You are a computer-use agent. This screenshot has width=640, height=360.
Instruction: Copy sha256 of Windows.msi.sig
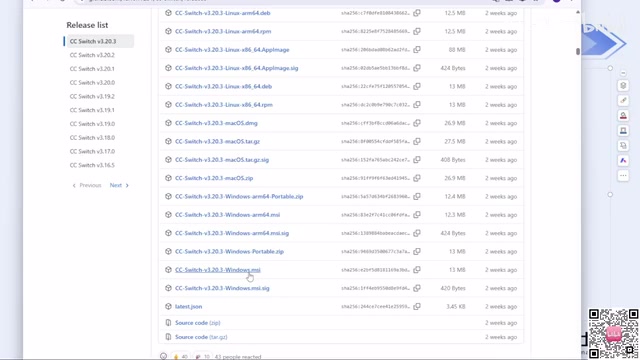coord(417,288)
